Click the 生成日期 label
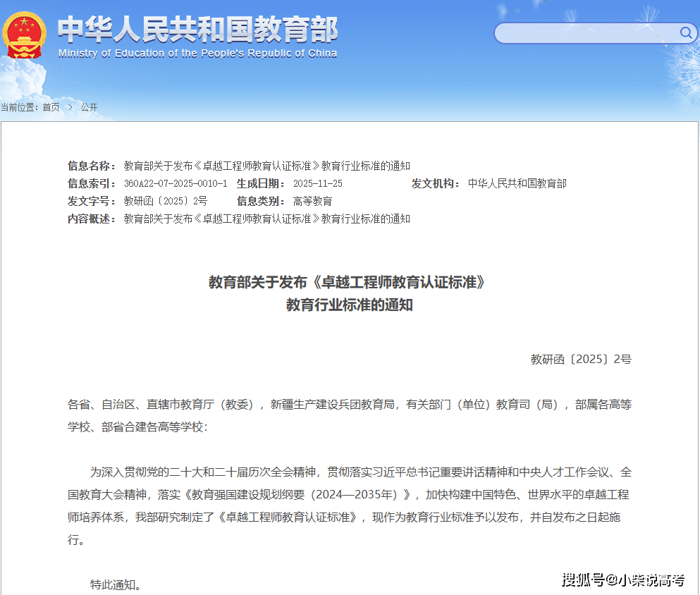Image resolution: width=700 pixels, height=595 pixels. (x=261, y=183)
